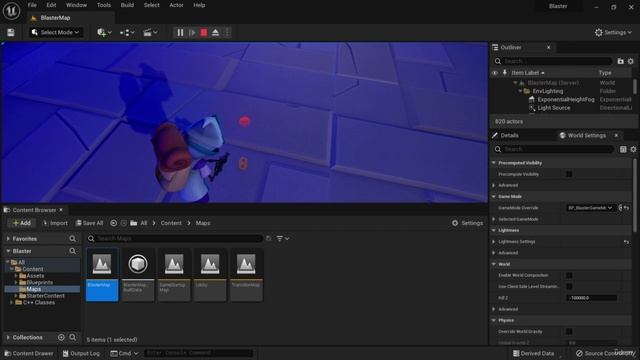
Task: Click the Add button in Content Browser
Action: [x=21, y=223]
